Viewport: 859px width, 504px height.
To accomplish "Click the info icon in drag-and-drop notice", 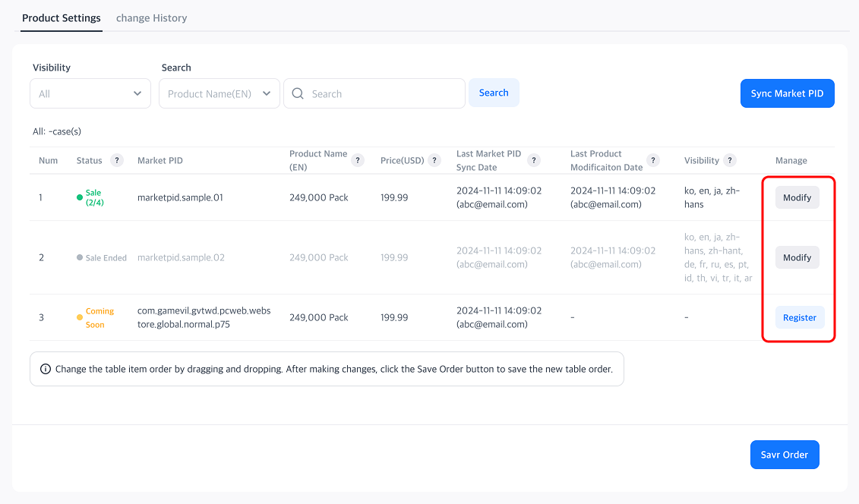I will tap(45, 370).
